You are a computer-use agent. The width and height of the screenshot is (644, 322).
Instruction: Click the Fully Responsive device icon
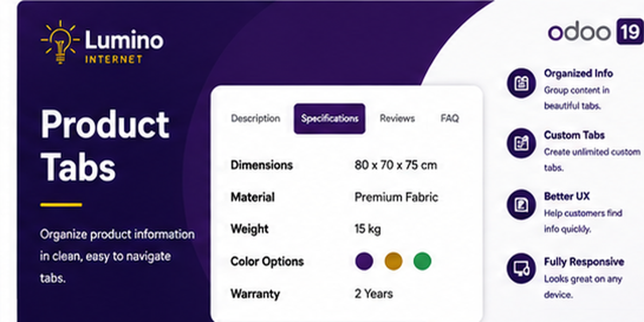(x=522, y=269)
